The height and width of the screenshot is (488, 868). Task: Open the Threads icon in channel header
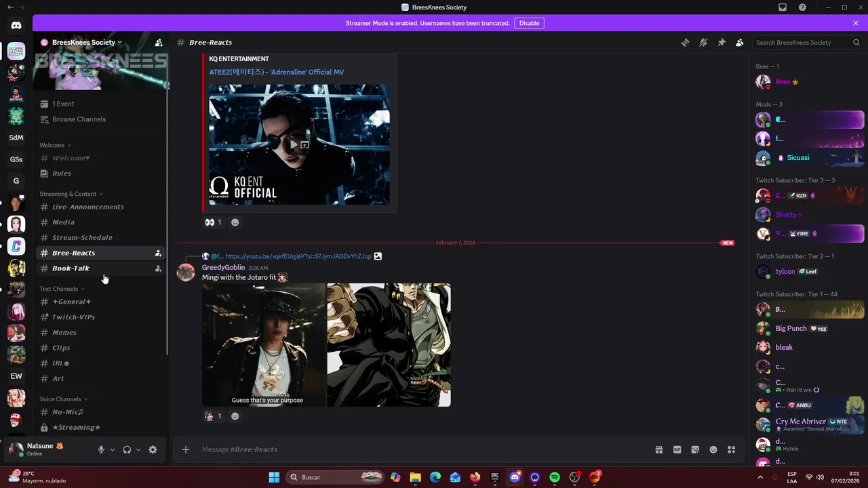coord(685,42)
